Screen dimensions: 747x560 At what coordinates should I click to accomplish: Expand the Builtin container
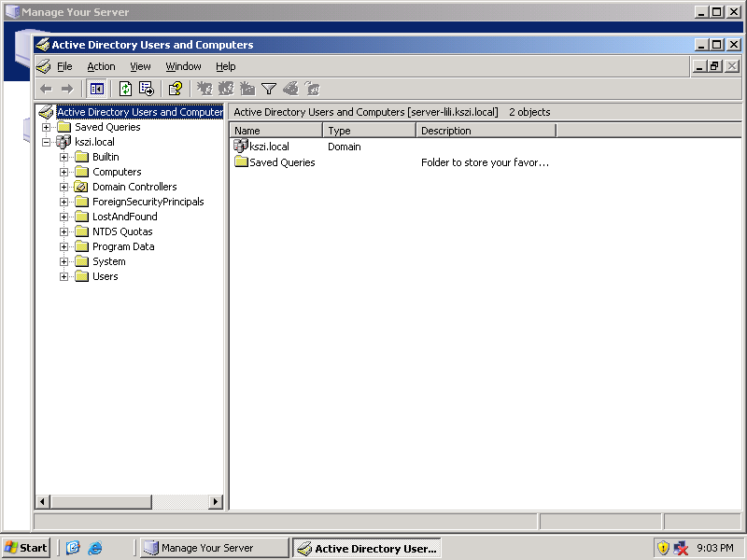pos(63,157)
